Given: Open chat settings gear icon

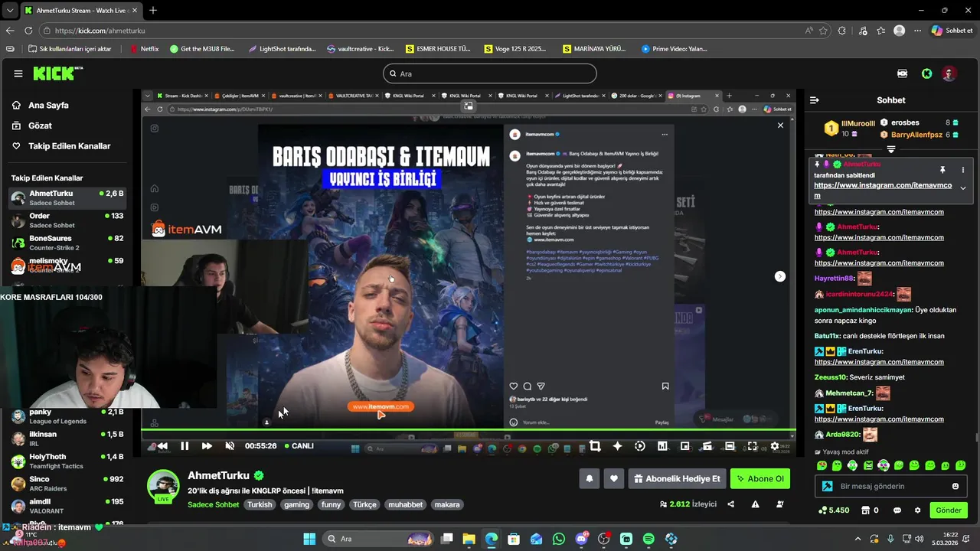Looking at the screenshot, I should [918, 510].
